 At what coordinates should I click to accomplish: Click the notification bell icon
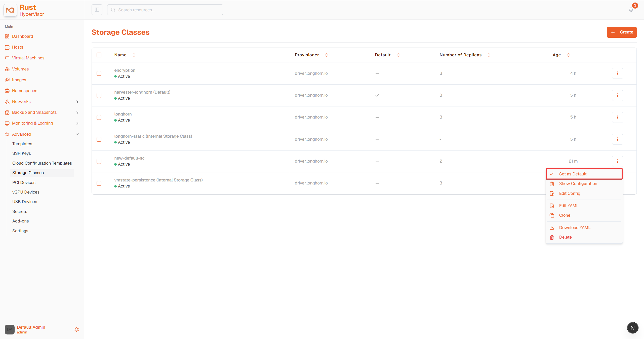tap(631, 10)
